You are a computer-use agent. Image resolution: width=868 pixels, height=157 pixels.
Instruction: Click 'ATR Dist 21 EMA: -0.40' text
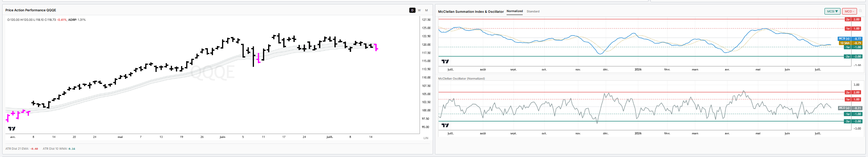22,149
